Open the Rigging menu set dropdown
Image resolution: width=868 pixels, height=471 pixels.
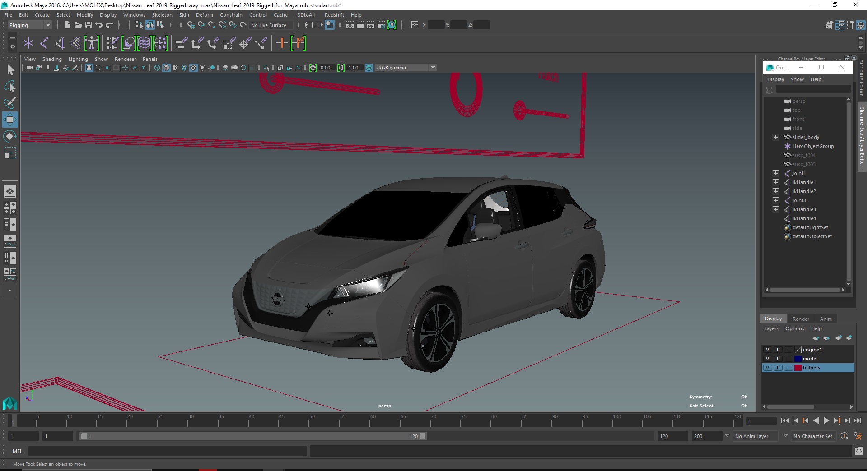(x=30, y=25)
